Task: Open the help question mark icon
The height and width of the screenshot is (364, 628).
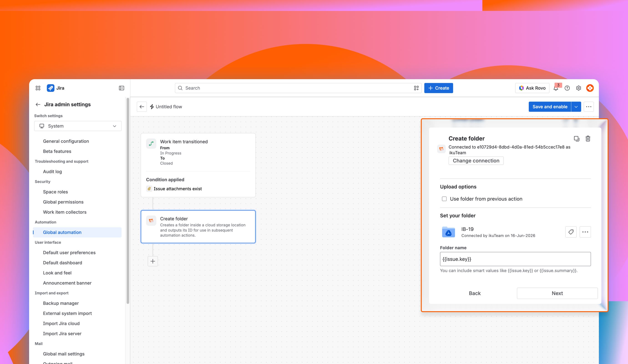Action: tap(567, 88)
